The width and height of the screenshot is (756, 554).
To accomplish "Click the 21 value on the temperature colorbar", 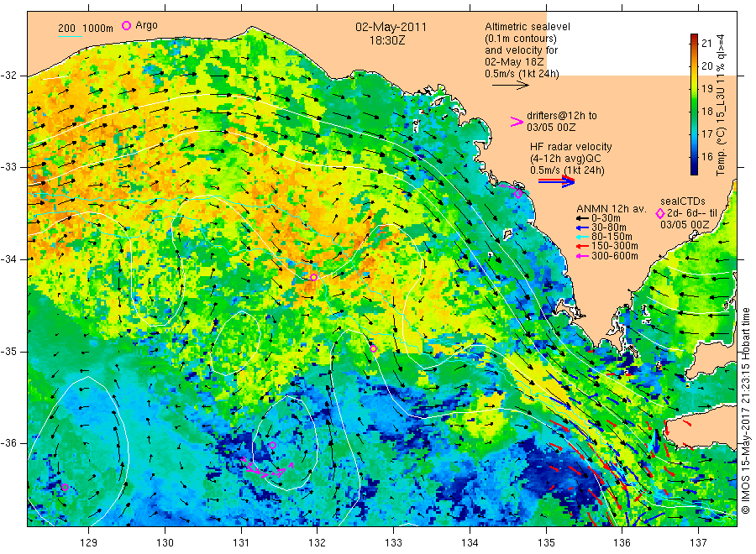I will pyautogui.click(x=706, y=43).
